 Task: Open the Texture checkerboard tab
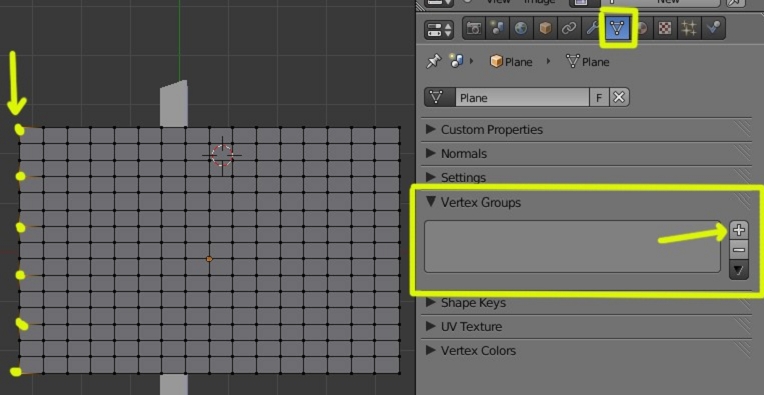(665, 29)
